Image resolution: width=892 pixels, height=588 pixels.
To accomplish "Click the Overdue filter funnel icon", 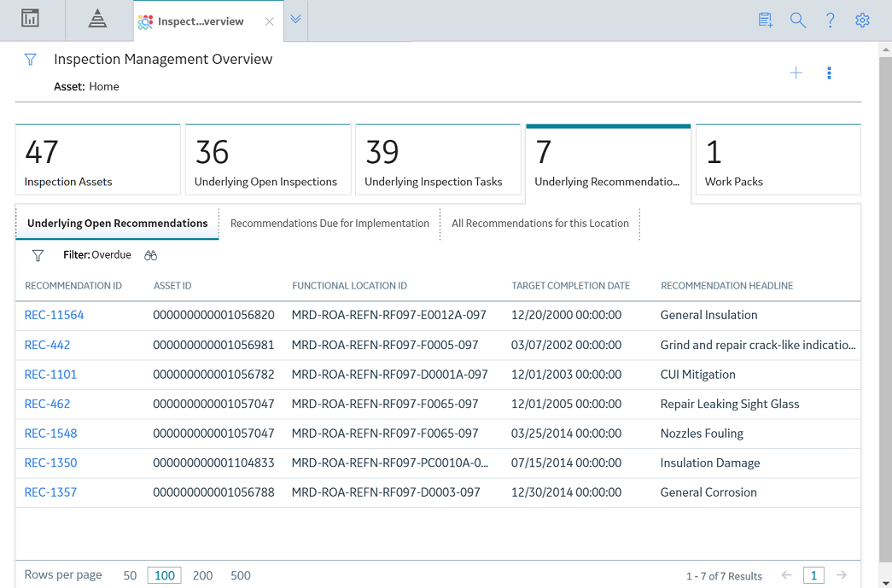I will coord(38,255).
